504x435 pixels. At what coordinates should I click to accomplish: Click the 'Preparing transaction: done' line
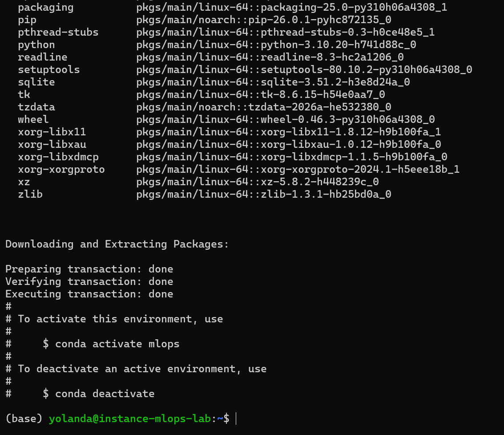89,269
